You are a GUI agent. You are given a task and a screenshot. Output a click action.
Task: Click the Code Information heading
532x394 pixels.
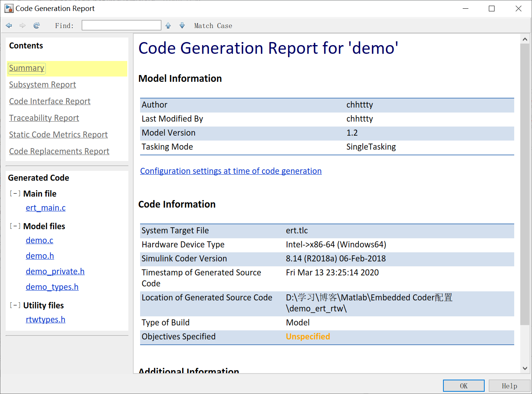pyautogui.click(x=177, y=204)
